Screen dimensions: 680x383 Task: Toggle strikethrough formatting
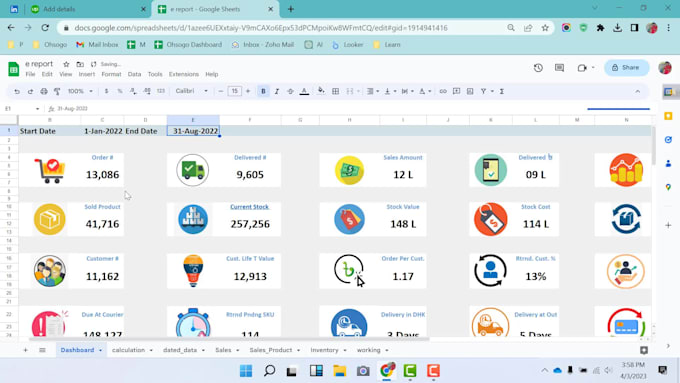pos(290,91)
